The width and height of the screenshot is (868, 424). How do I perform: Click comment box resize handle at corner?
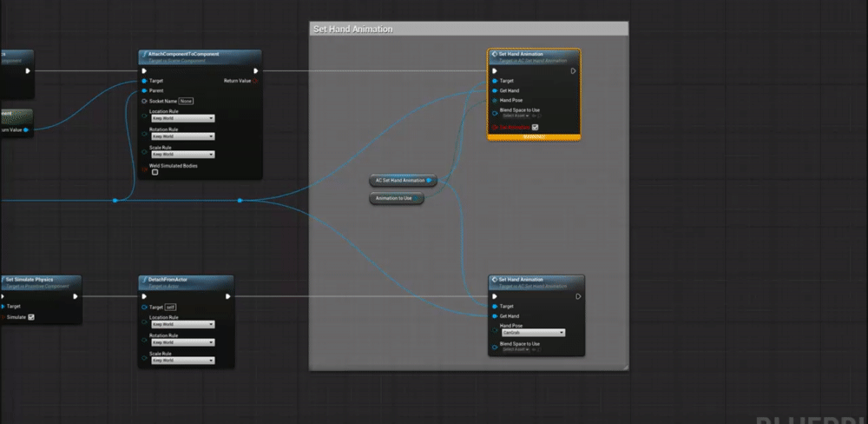625,368
